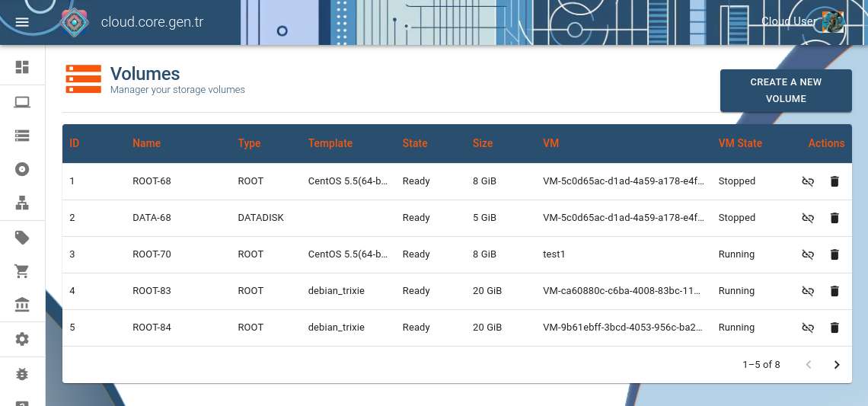Open the tag sidebar icon
Viewport: 868px width, 406px height.
(x=22, y=238)
